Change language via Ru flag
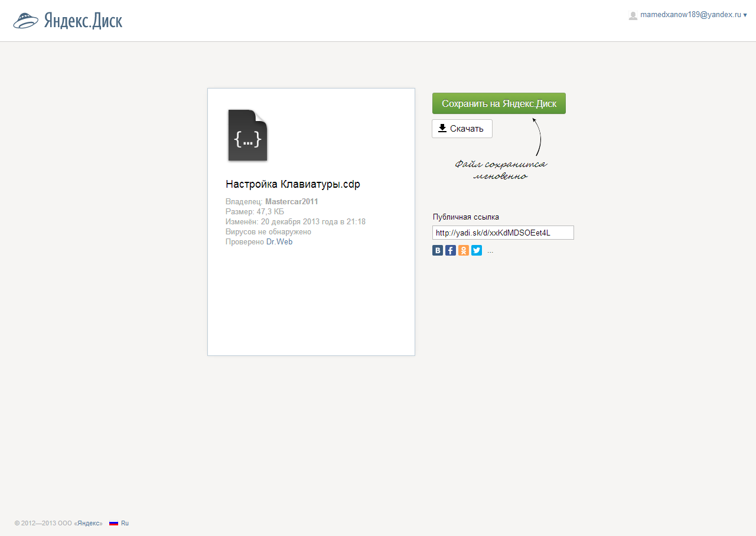Viewport: 756px width, 536px height. [x=119, y=523]
